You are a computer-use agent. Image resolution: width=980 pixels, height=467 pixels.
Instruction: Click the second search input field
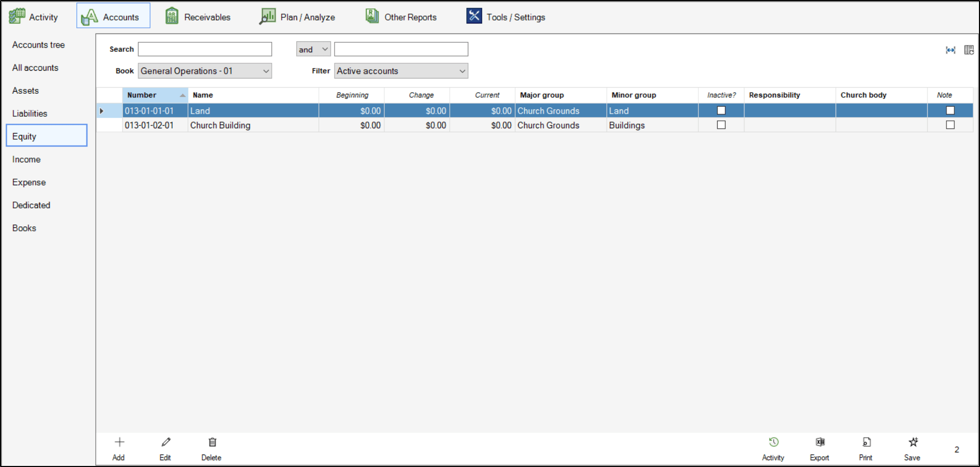tap(401, 49)
